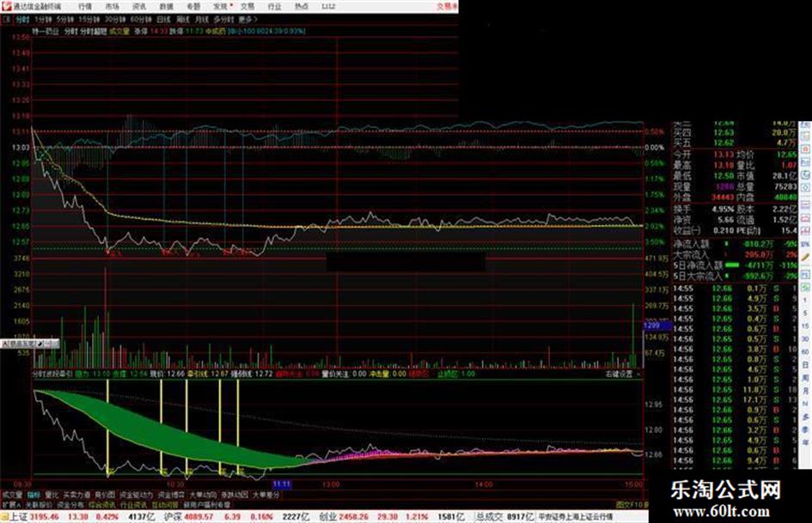812x523 pixels.
Task: Select the 涨跌动因 indicator tab
Action: [x=235, y=496]
